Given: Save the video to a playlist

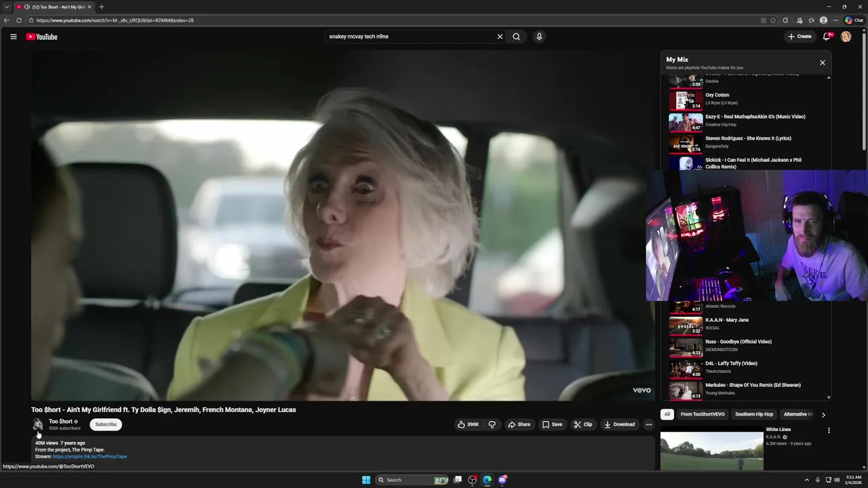Looking at the screenshot, I should (552, 424).
